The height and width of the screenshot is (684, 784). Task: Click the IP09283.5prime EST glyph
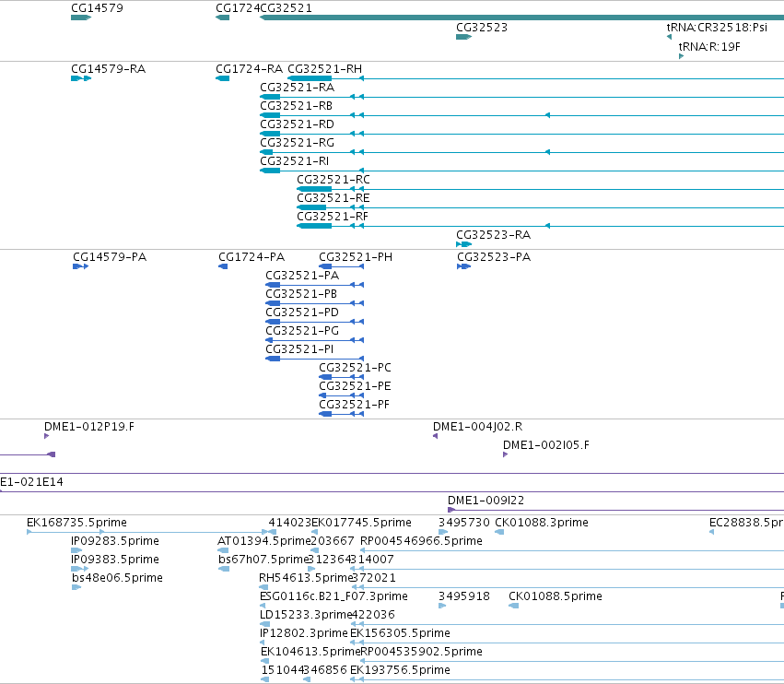coord(76,550)
